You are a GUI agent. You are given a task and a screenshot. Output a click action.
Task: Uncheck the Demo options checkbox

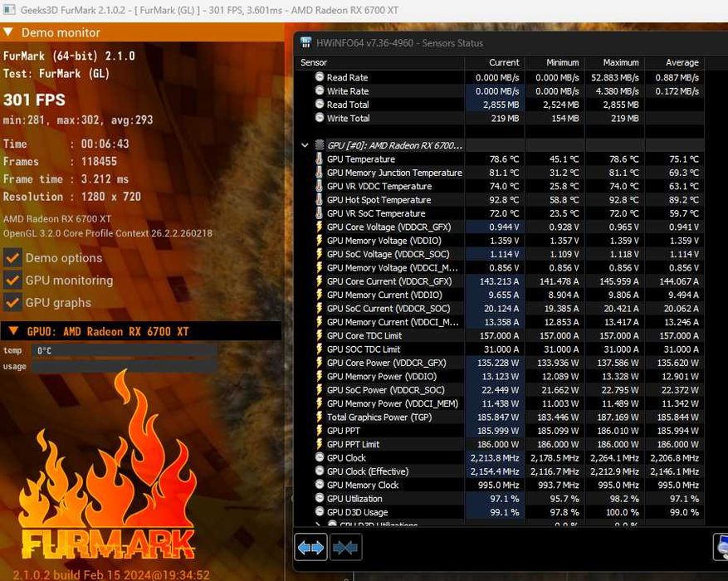coord(12,258)
